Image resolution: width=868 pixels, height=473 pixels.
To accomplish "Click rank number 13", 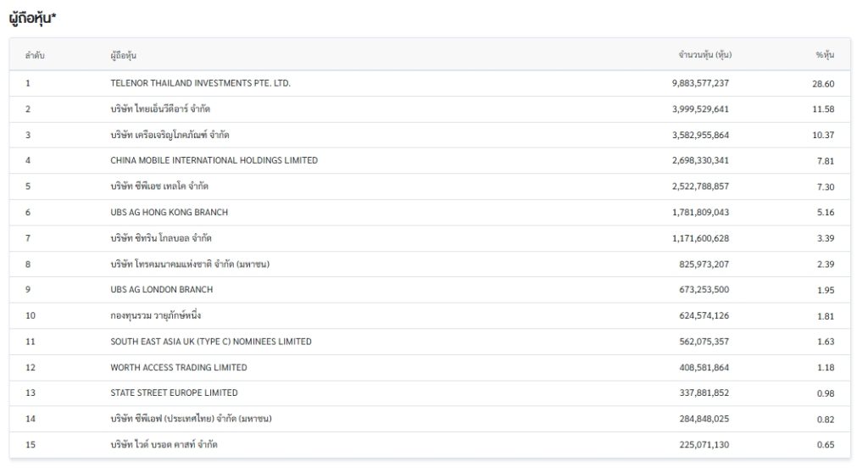I will (x=31, y=392).
